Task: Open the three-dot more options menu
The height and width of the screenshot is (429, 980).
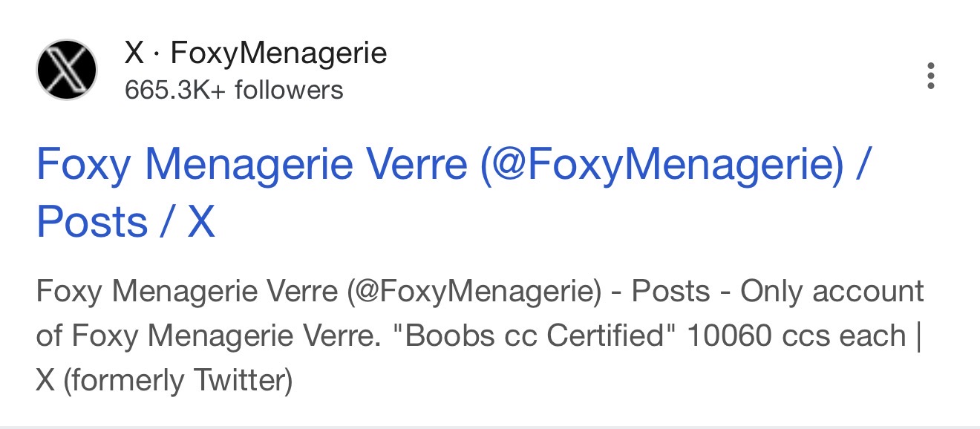Action: (x=930, y=76)
